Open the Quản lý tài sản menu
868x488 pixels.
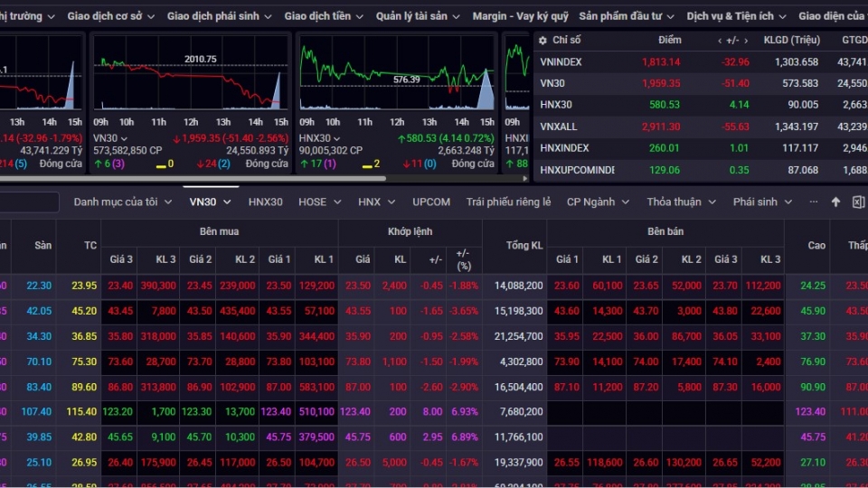418,16
